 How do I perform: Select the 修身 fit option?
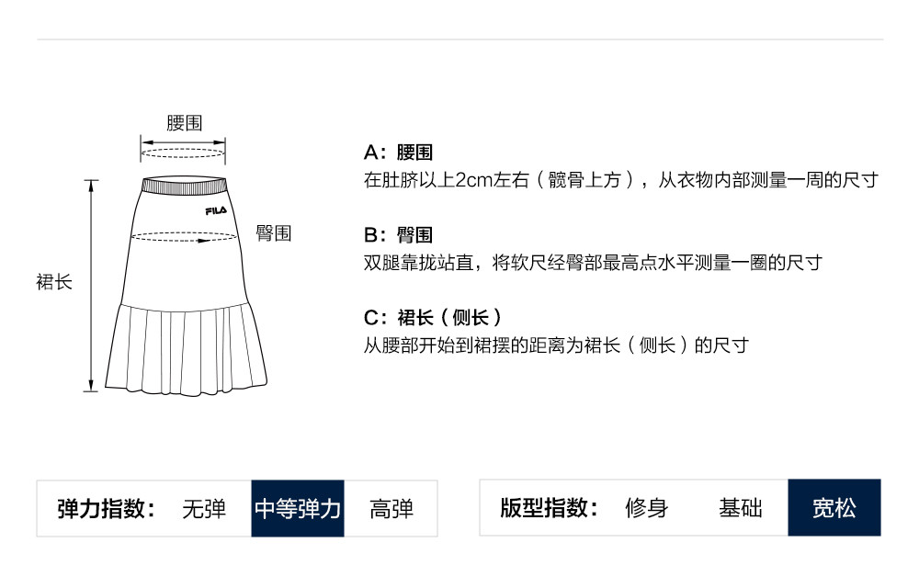click(647, 508)
